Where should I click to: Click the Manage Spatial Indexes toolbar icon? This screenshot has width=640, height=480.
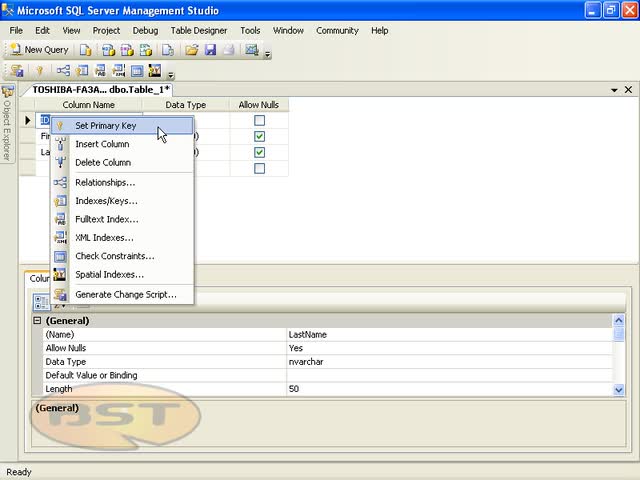155,71
